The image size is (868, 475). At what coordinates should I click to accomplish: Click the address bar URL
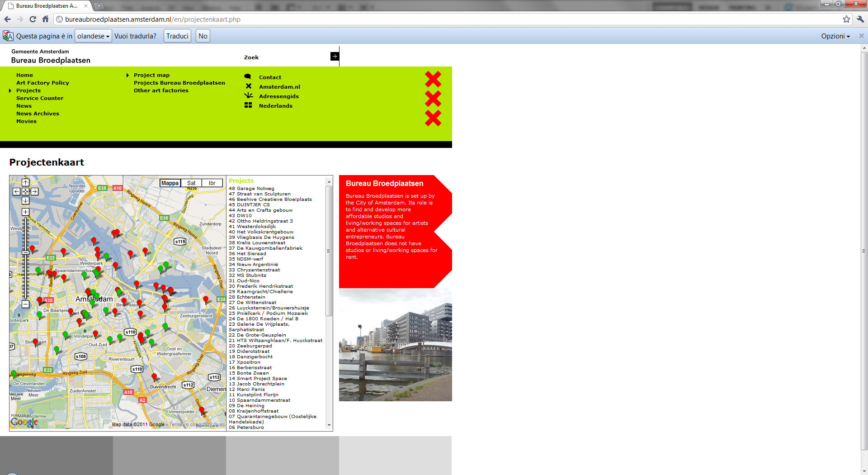[x=153, y=19]
